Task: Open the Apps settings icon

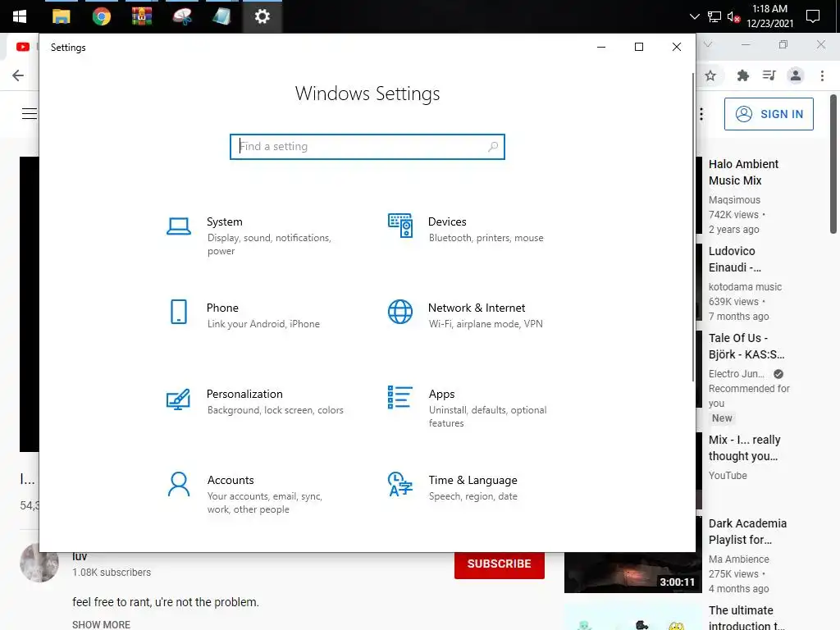Action: click(400, 398)
